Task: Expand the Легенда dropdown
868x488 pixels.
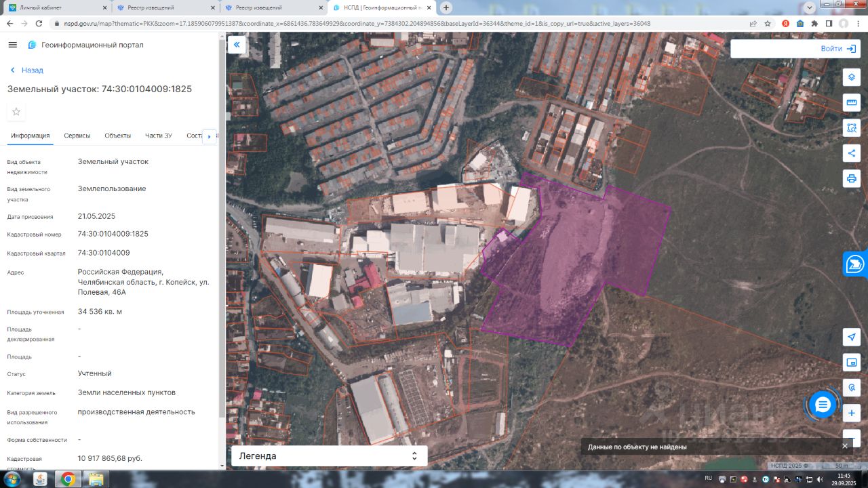Action: [x=330, y=456]
